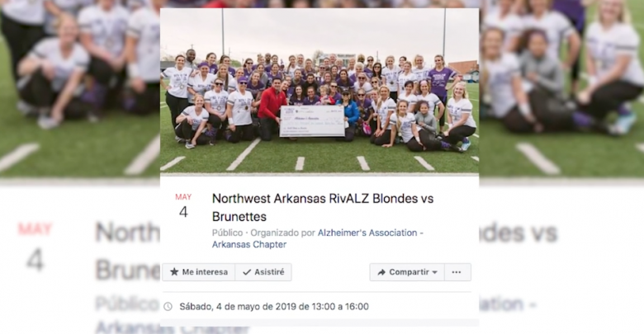Screen dimensions: 644x334
Task: Click the Público privacy label
Action: tap(227, 233)
